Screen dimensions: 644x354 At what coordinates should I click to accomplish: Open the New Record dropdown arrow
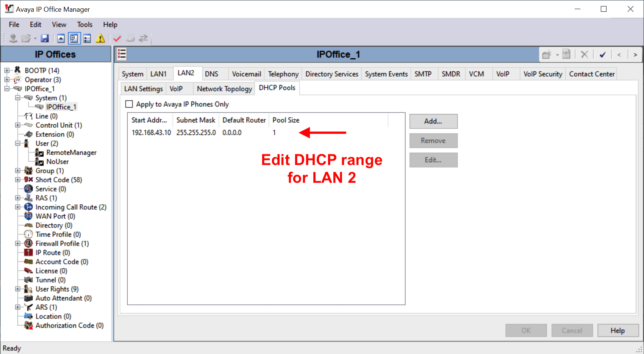click(557, 55)
